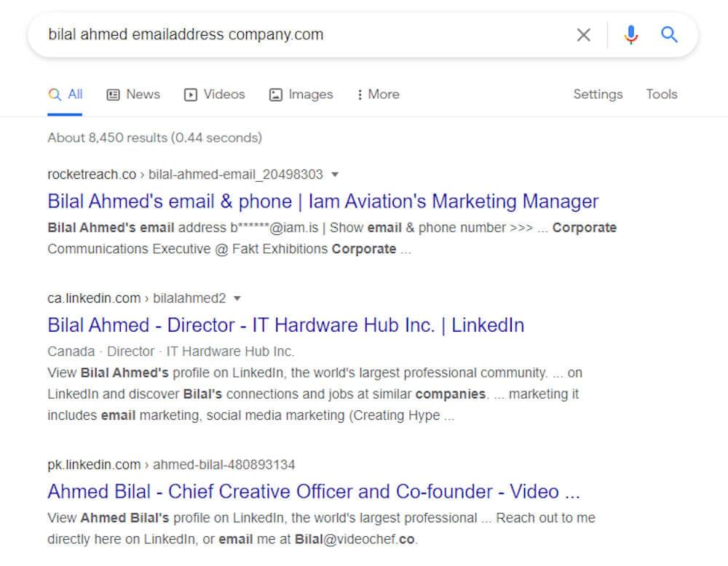Open the More search categories dropdown
This screenshot has width=728, height=566.
[378, 94]
